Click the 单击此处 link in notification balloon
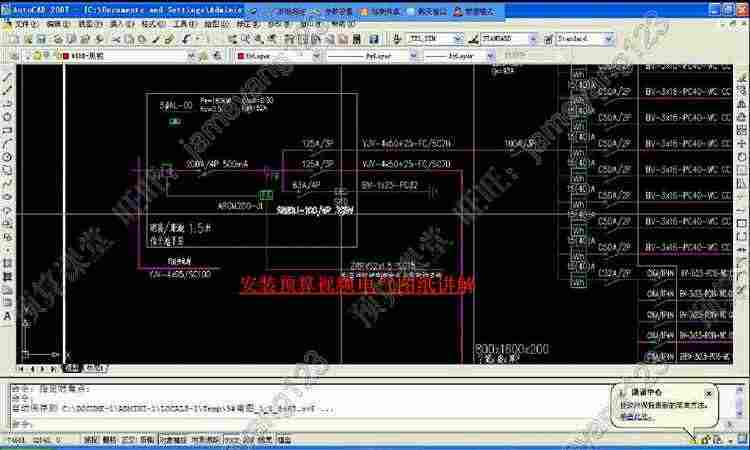 [x=635, y=417]
